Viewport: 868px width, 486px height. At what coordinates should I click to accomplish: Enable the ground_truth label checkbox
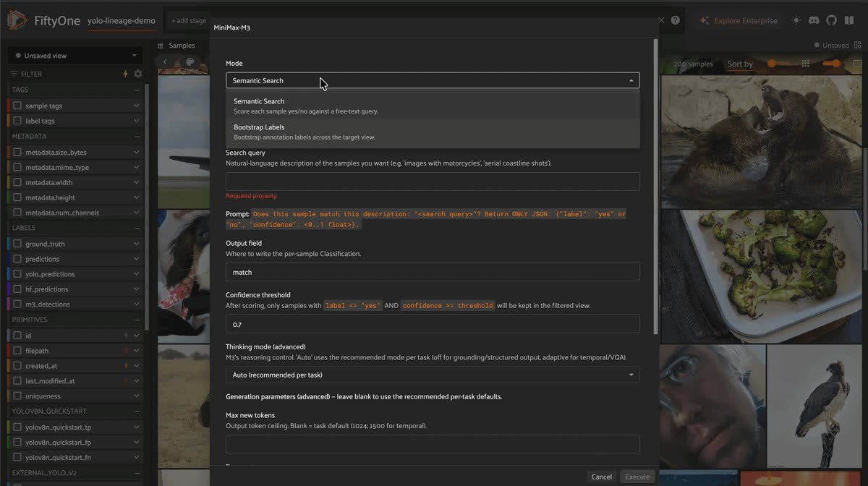coord(17,244)
